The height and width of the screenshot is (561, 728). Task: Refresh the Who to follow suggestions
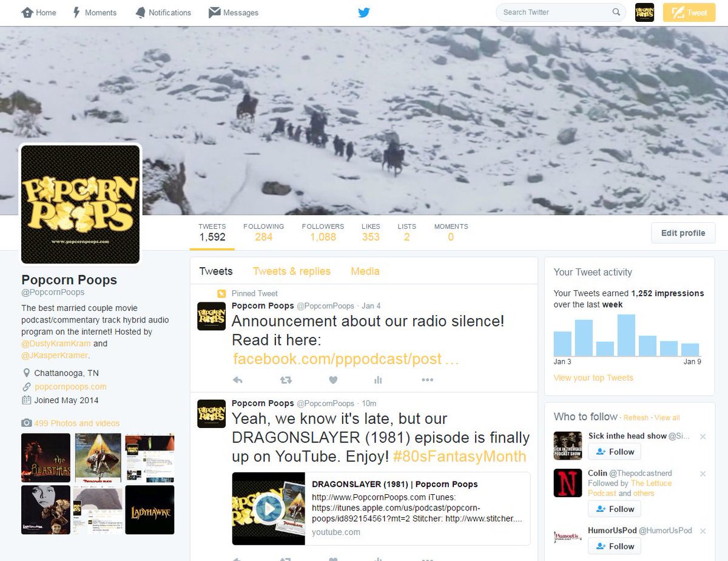point(636,418)
